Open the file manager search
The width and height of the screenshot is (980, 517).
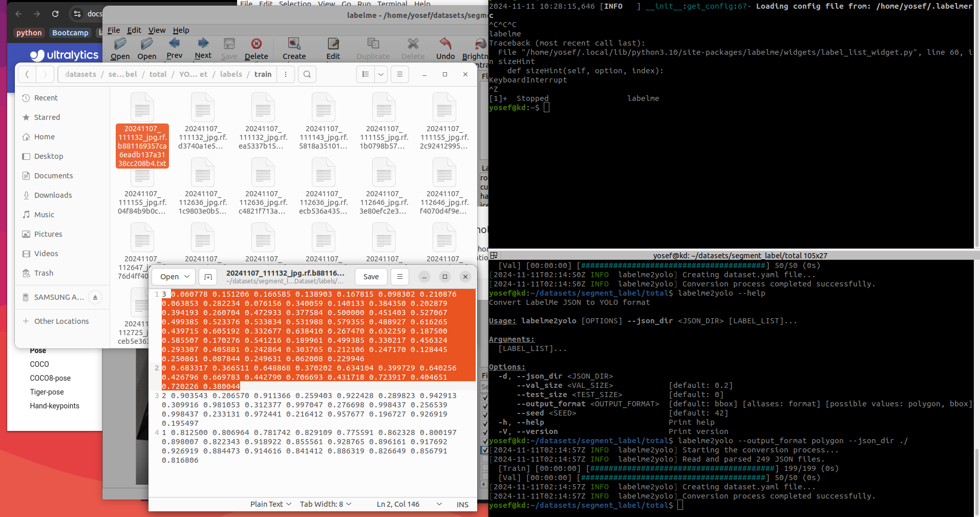click(307, 74)
